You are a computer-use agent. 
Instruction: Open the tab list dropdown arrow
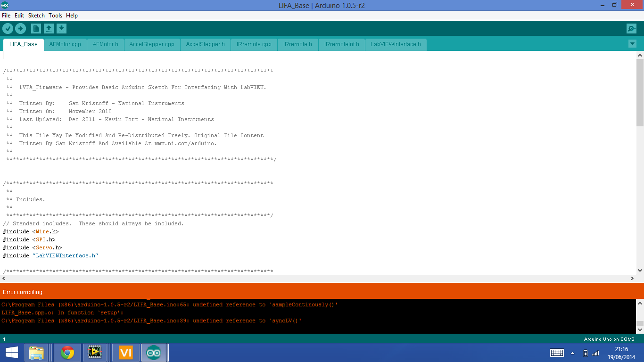coord(632,44)
